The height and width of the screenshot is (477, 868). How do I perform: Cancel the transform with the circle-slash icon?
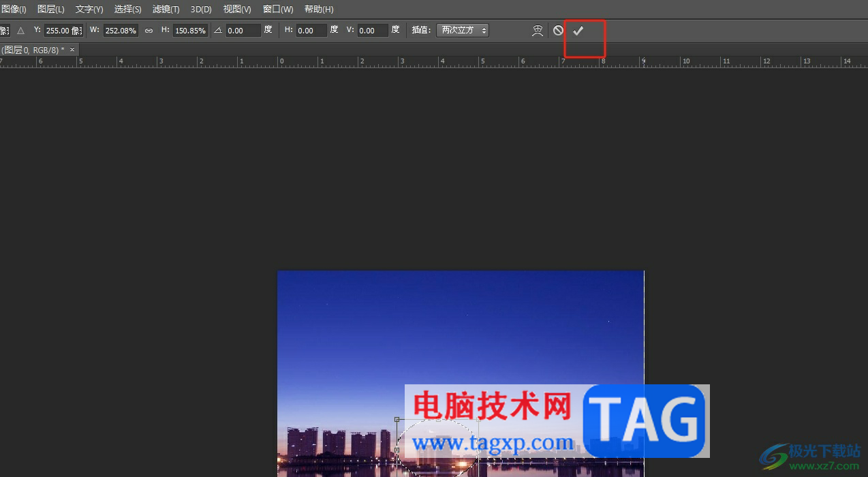pos(558,31)
